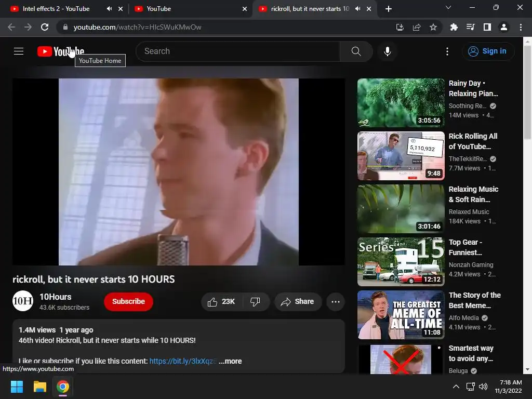This screenshot has height=399, width=532.
Task: Open Chrome's three-dot menu
Action: tap(521, 27)
